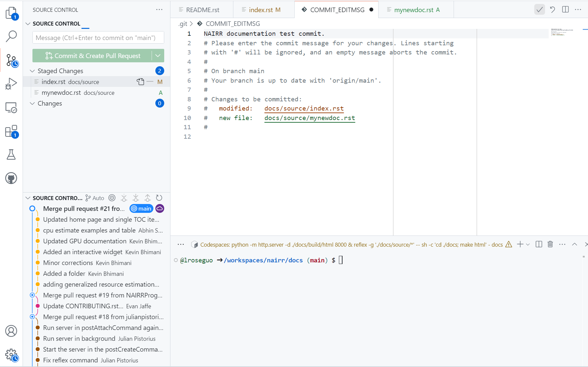Discard the commit message with undo icon
This screenshot has width=588, height=367.
553,10
